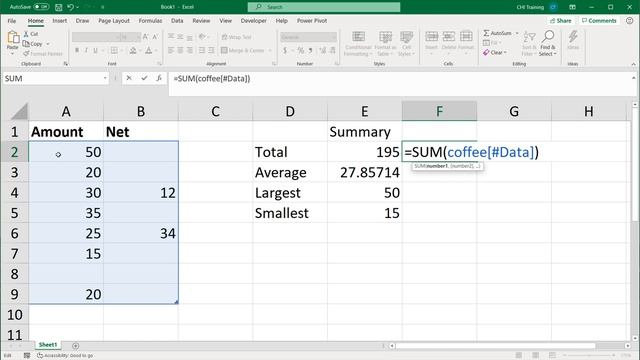
Task: Collapse the ribbon with the chevron
Action: tap(633, 64)
